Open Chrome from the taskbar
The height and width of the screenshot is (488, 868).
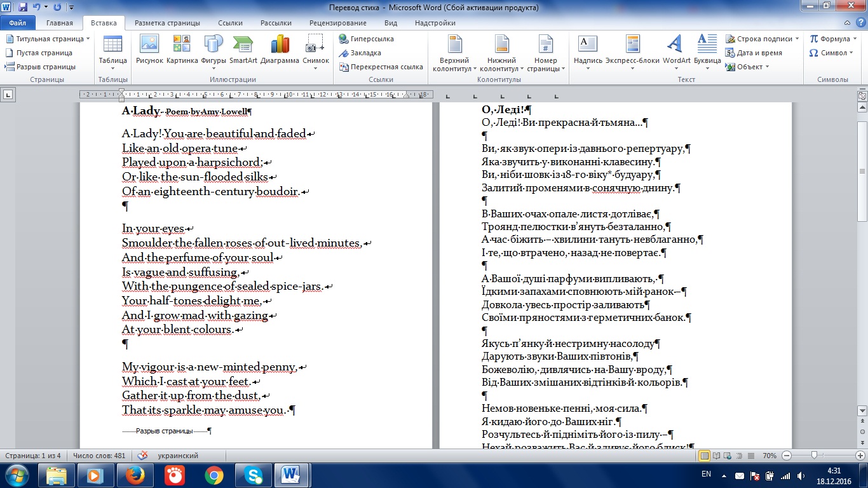click(x=214, y=475)
